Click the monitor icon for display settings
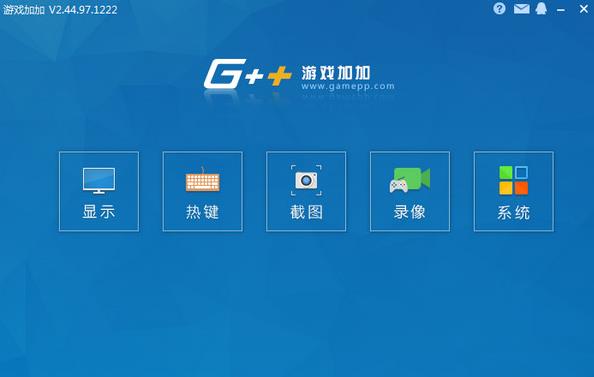This screenshot has height=377, width=594. pyautogui.click(x=99, y=181)
